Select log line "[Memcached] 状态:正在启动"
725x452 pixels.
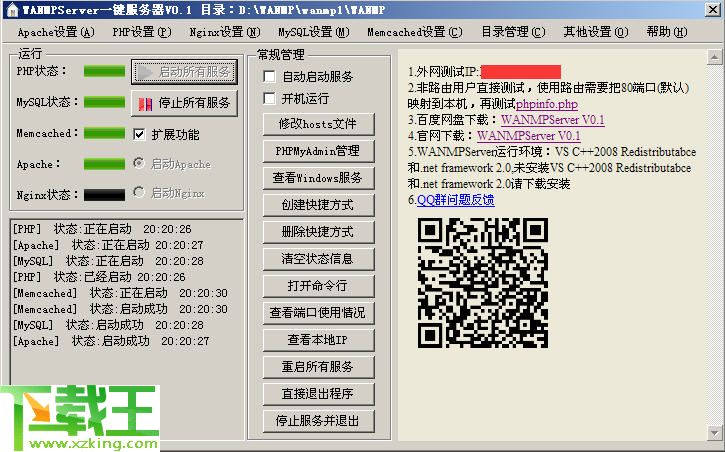(x=120, y=293)
